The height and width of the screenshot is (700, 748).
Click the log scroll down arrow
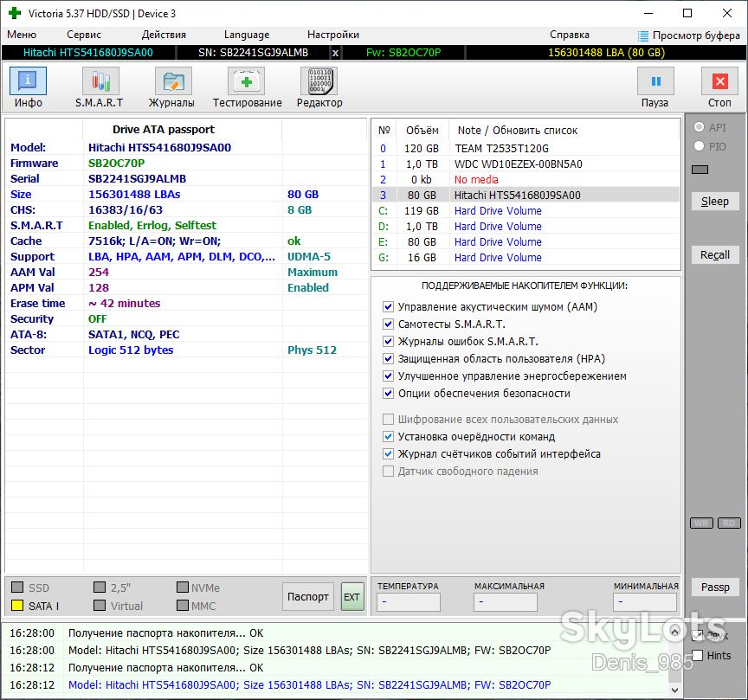(x=674, y=690)
